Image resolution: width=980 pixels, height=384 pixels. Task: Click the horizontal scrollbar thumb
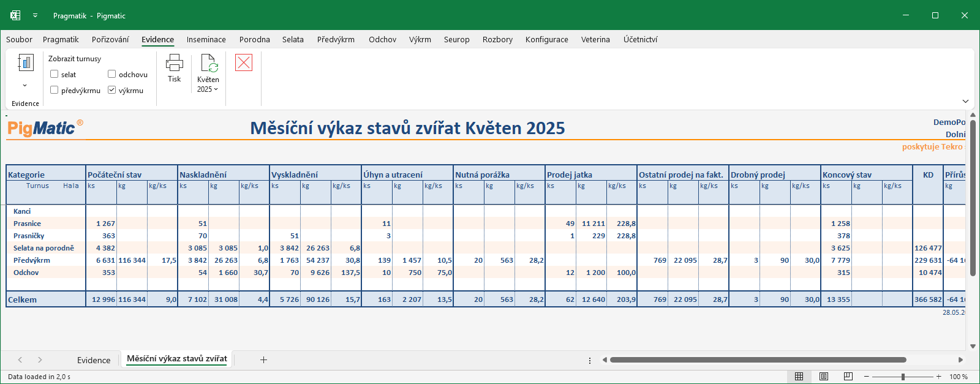pyautogui.click(x=758, y=360)
